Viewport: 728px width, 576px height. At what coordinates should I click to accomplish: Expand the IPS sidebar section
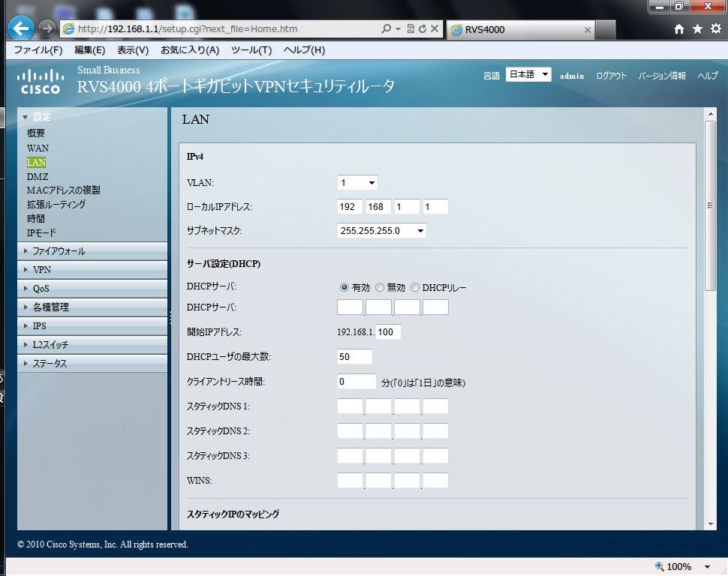[x=92, y=325]
